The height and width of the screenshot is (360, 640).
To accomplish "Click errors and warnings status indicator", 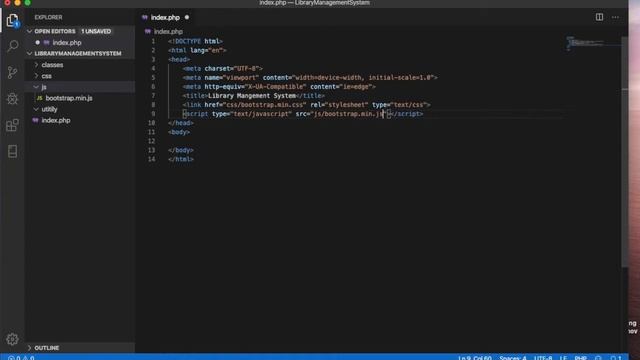I will click(21, 358).
